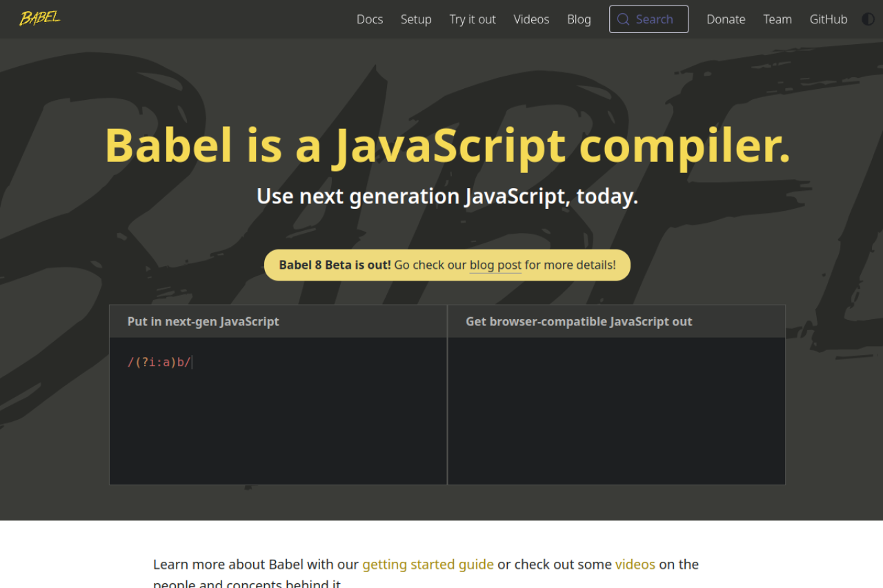
Task: Click 'Get browser-compatible JavaScript out' header
Action: pos(579,321)
